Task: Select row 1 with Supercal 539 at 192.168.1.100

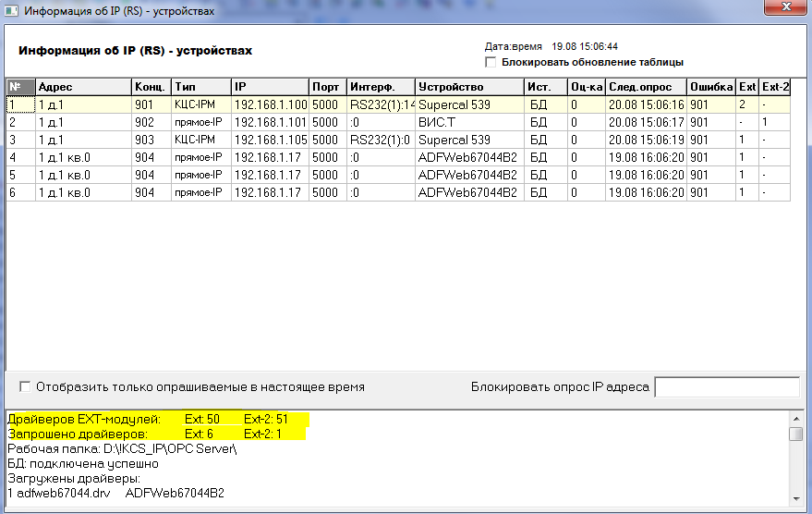Action: coord(277,104)
